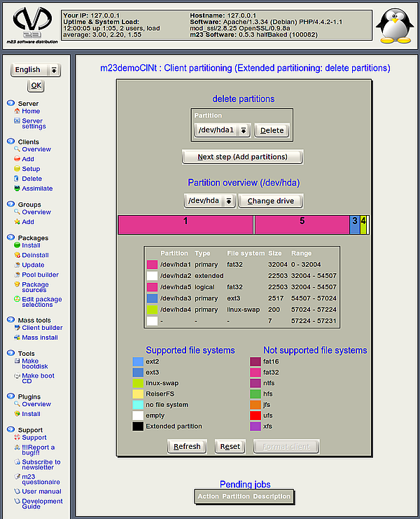420x519 pixels.
Task: Click the Package sources icon
Action: (x=17, y=285)
